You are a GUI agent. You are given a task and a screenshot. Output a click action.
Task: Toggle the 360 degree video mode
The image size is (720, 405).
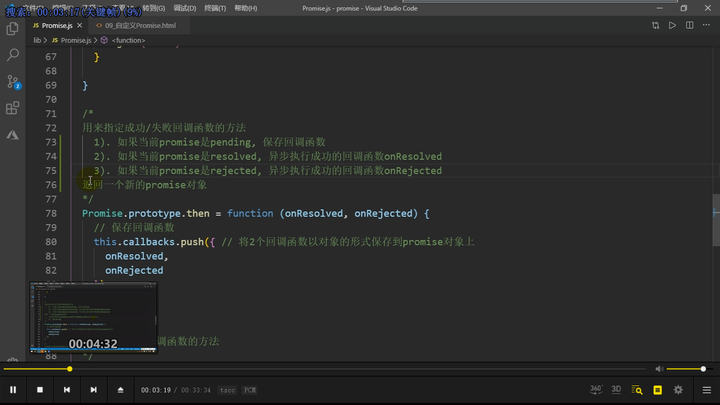tap(596, 390)
